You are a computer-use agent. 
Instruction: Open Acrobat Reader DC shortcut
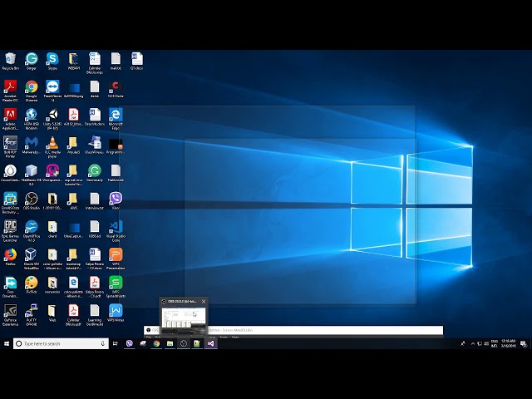10,91
